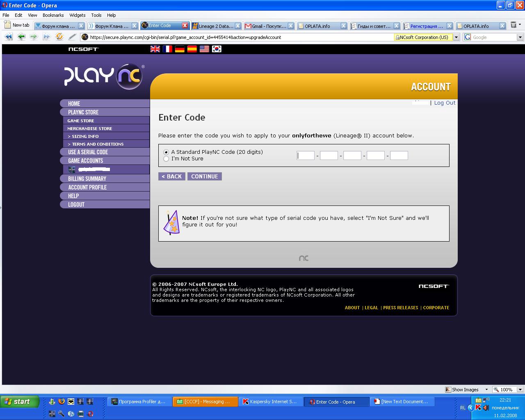Click the first serial code input box
Screen dimensions: 525x420
pos(306,155)
